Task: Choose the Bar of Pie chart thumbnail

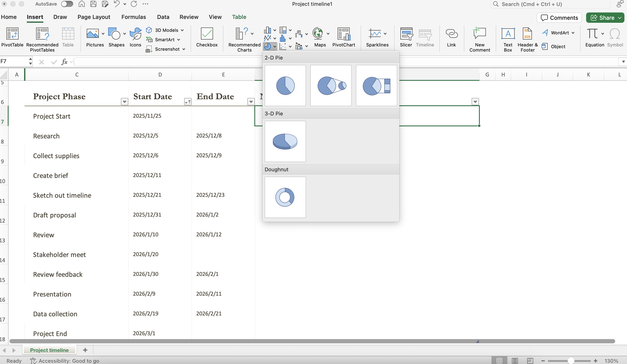Action: point(376,86)
